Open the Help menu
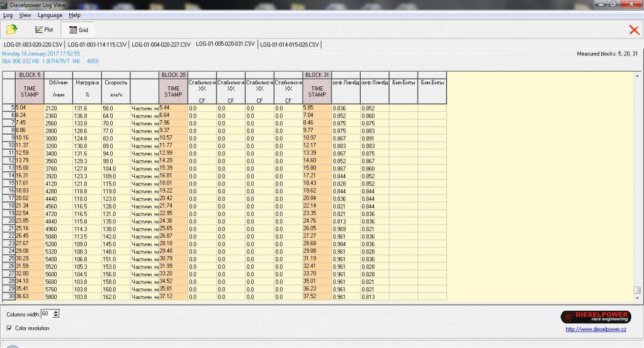This screenshot has width=644, height=348. pos(74,15)
